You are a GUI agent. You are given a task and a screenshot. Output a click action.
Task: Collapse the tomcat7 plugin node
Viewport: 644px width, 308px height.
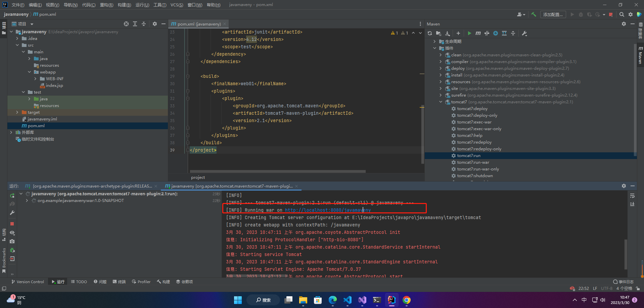(441, 102)
